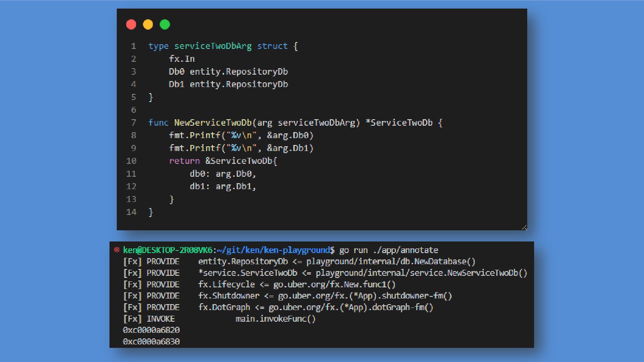Click the PROVIDE line for *service.ServiceTwoDb
The width and height of the screenshot is (644, 362).
[325, 273]
